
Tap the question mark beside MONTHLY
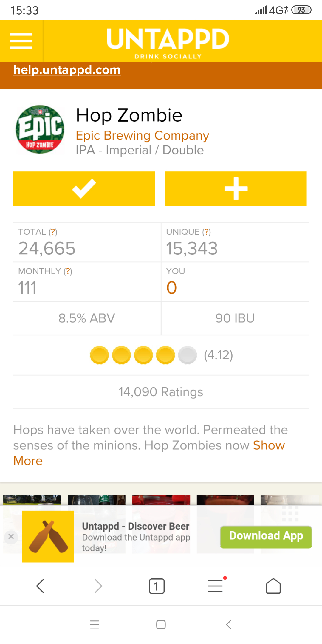(68, 271)
